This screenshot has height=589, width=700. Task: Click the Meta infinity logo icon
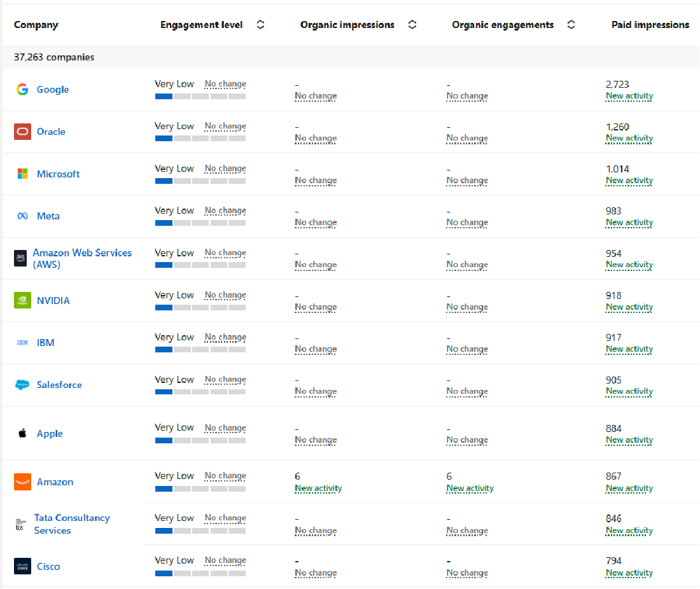click(x=22, y=216)
